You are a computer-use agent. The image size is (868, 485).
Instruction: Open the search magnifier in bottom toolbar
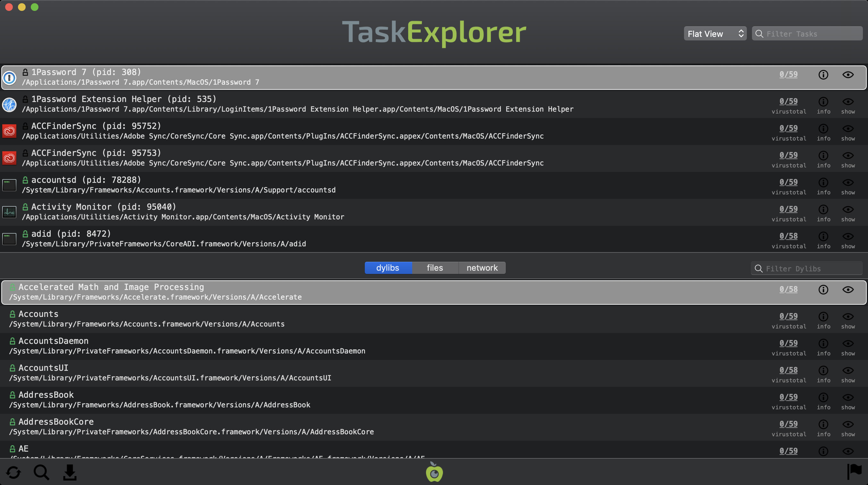41,472
